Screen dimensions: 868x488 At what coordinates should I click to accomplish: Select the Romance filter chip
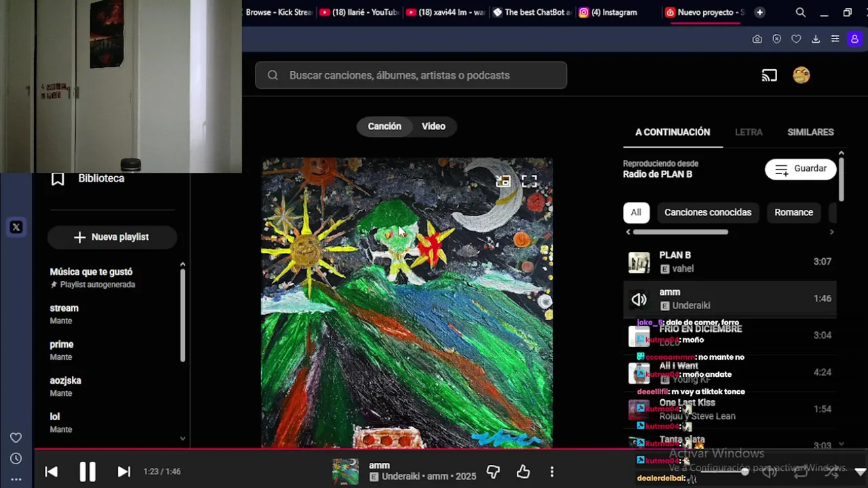point(793,213)
